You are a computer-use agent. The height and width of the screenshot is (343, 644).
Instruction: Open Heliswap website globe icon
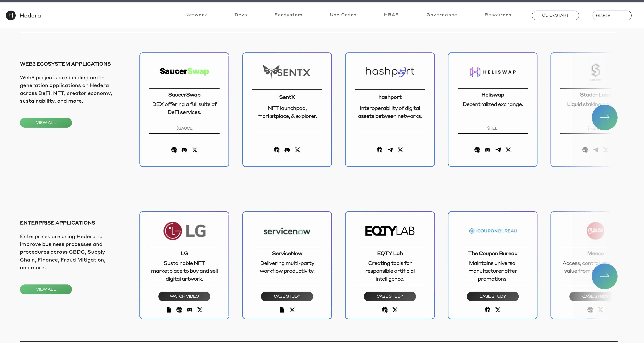point(477,150)
